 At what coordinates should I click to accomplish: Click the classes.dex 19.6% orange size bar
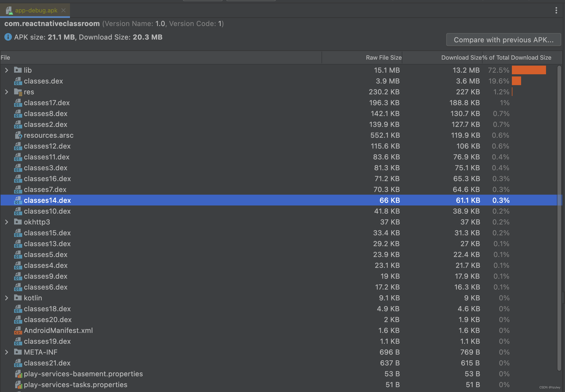pos(516,81)
